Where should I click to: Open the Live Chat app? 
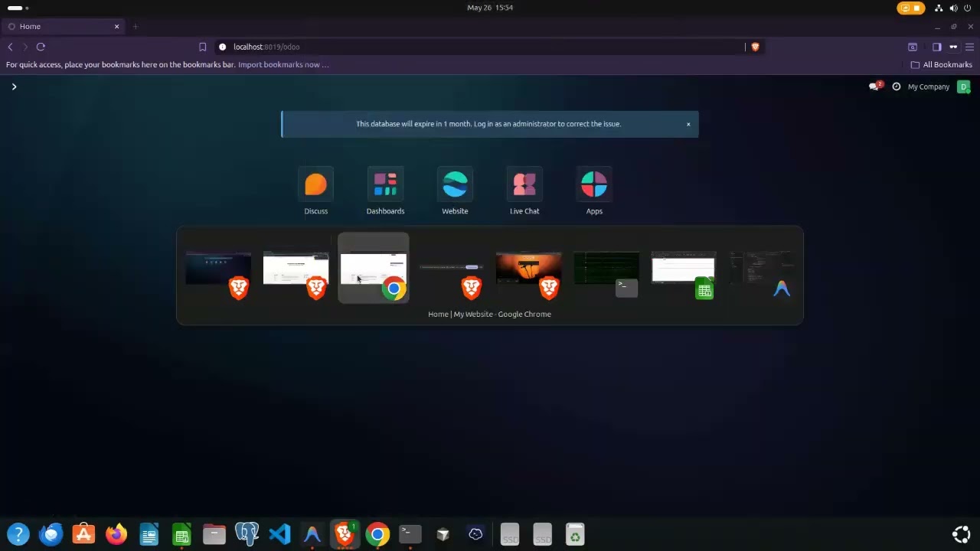coord(524,185)
